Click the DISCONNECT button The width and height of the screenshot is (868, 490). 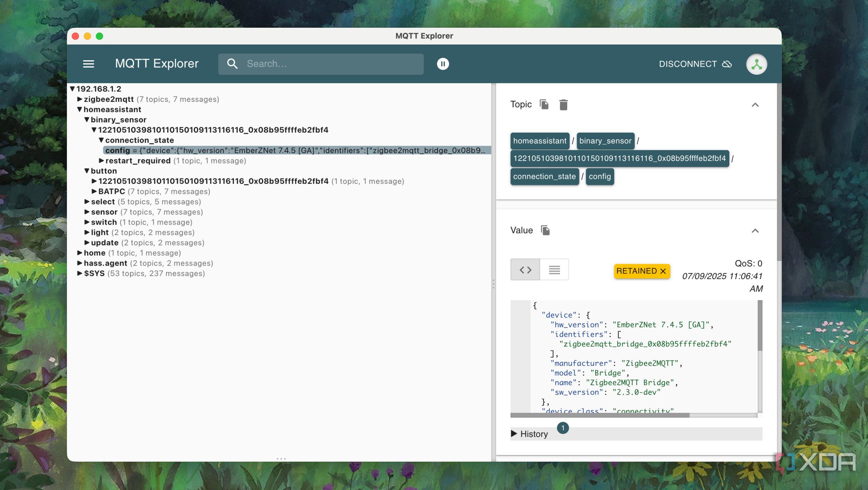(x=695, y=64)
